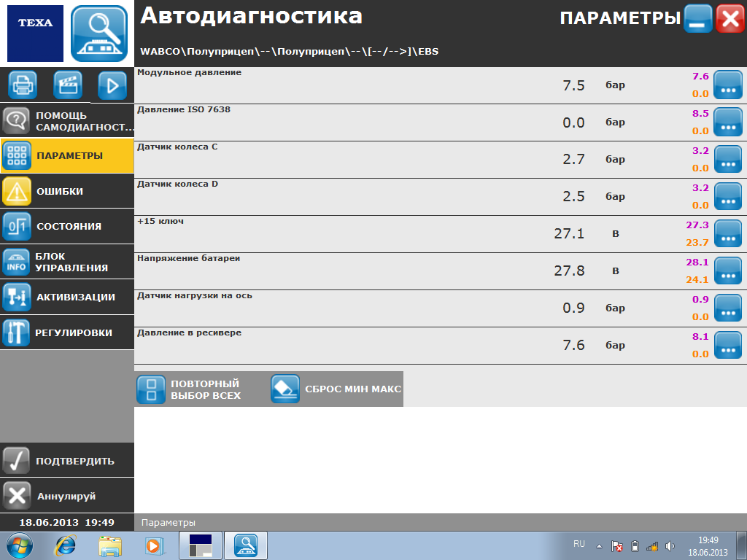
Task: Click the RU language indicator
Action: [x=578, y=544]
